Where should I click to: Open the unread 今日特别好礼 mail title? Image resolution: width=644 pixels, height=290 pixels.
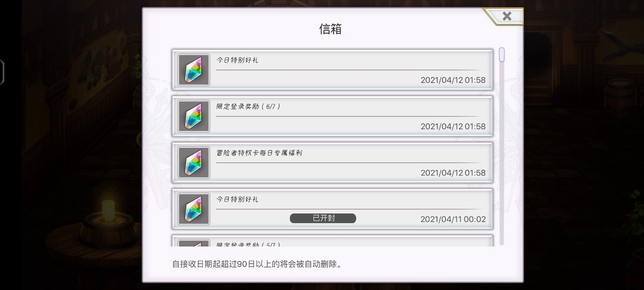pyautogui.click(x=237, y=60)
